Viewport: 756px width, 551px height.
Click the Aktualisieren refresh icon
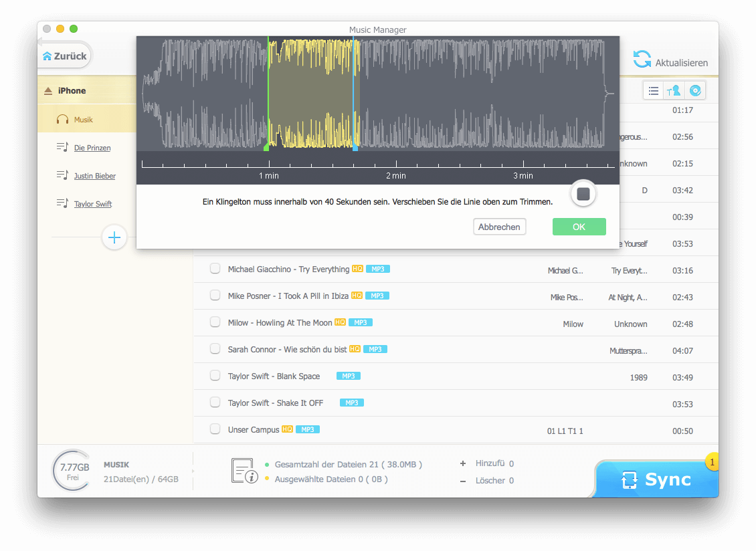point(642,60)
